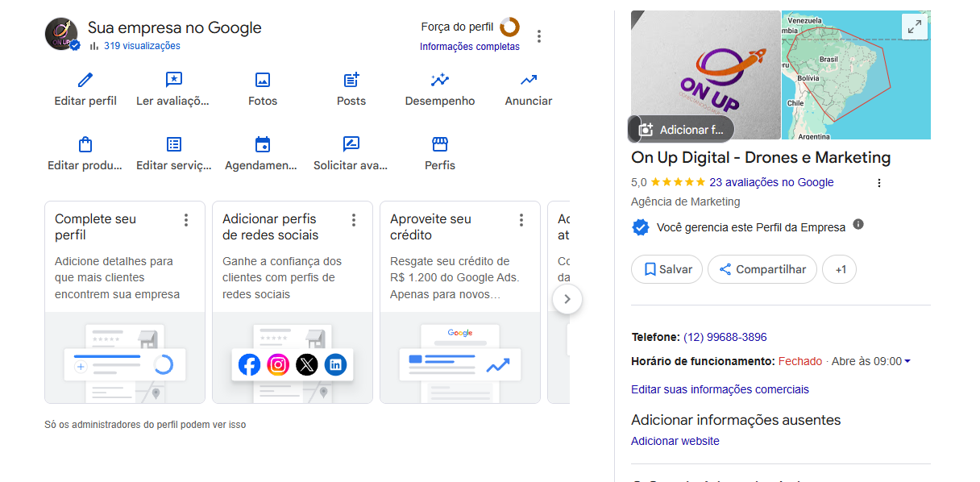Open Editar produtos shopping bag icon
The height and width of the screenshot is (482, 980).
pos(85,144)
